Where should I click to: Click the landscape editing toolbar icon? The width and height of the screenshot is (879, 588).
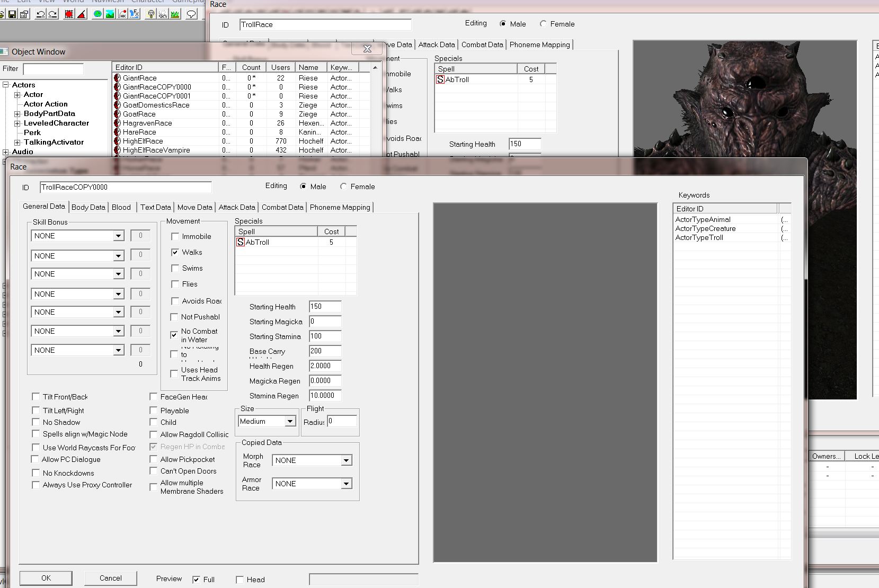(x=110, y=14)
